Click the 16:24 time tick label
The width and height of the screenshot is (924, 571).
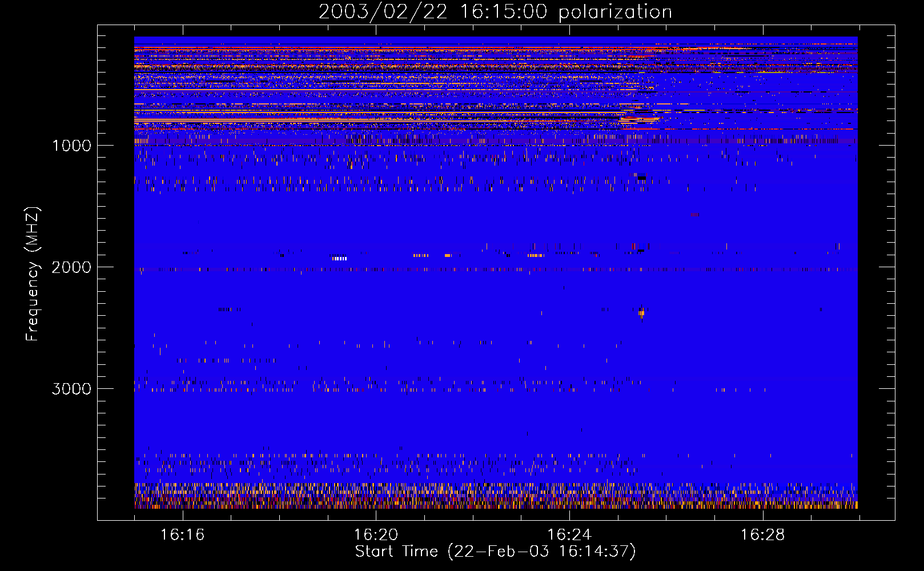pyautogui.click(x=569, y=535)
